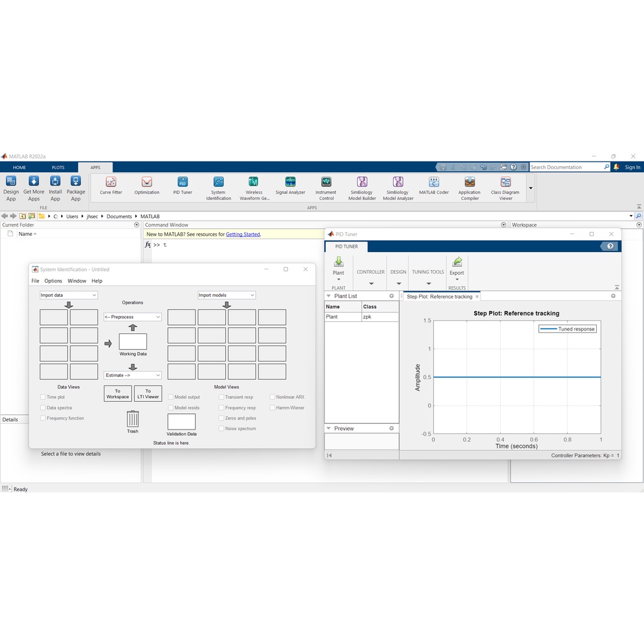Viewport: 644px width, 644px height.
Task: Open the Signal Analyzer app
Action: pos(290,184)
